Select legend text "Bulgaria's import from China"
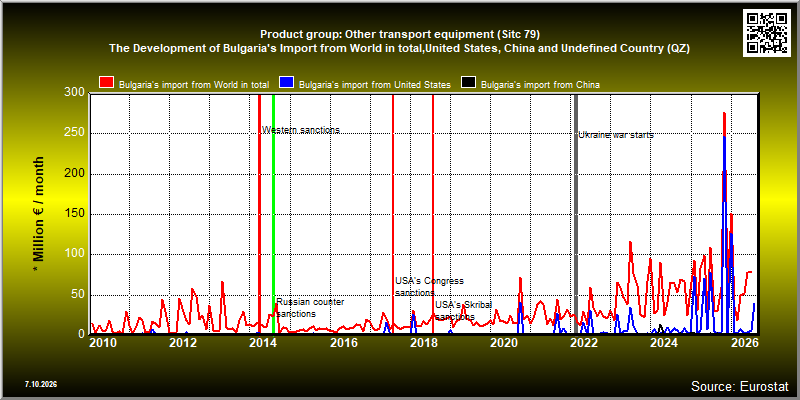This screenshot has height=400, width=800. pyautogui.click(x=541, y=85)
